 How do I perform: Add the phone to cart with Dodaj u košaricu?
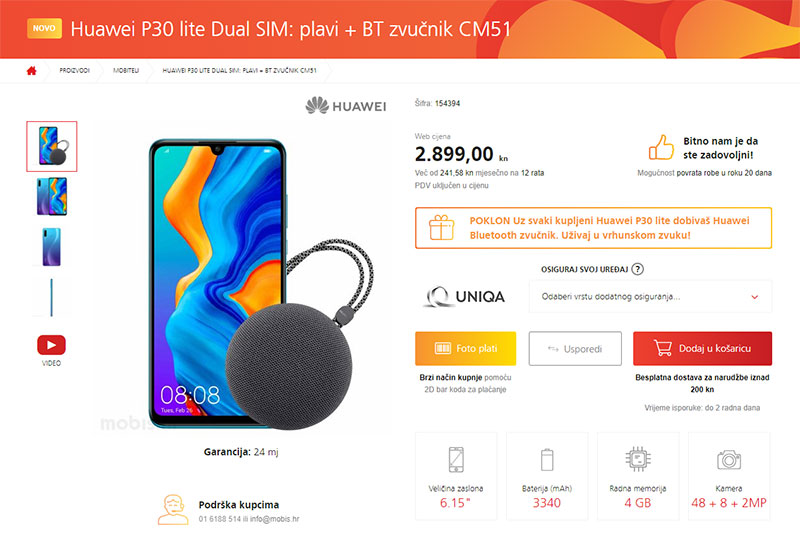(x=702, y=348)
